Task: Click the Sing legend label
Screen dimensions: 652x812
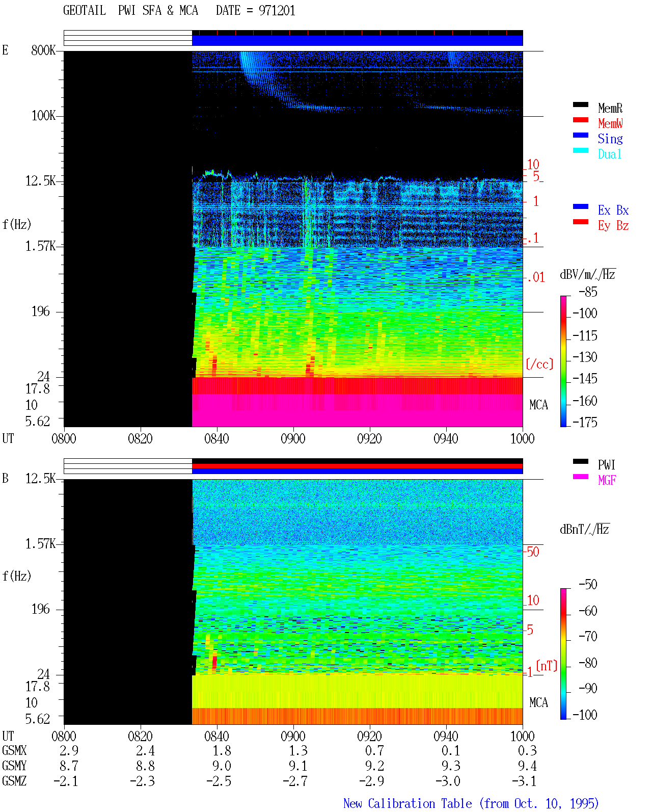Action: click(610, 139)
